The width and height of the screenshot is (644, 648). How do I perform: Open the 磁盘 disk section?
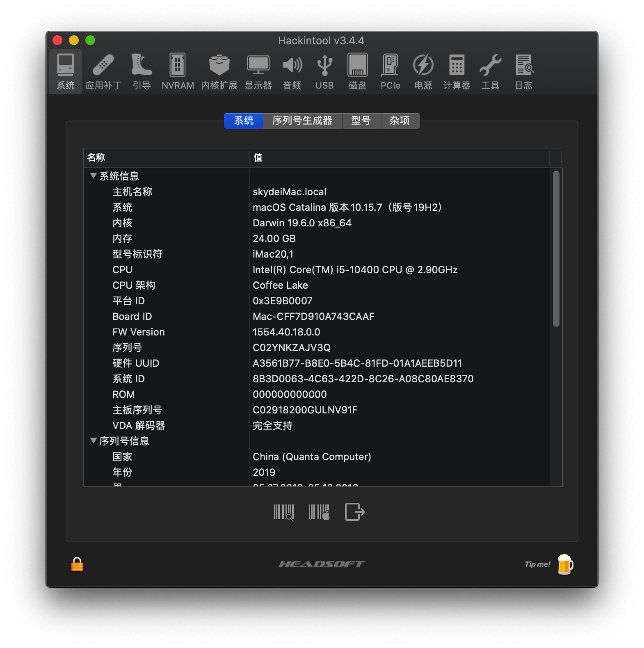[x=357, y=72]
